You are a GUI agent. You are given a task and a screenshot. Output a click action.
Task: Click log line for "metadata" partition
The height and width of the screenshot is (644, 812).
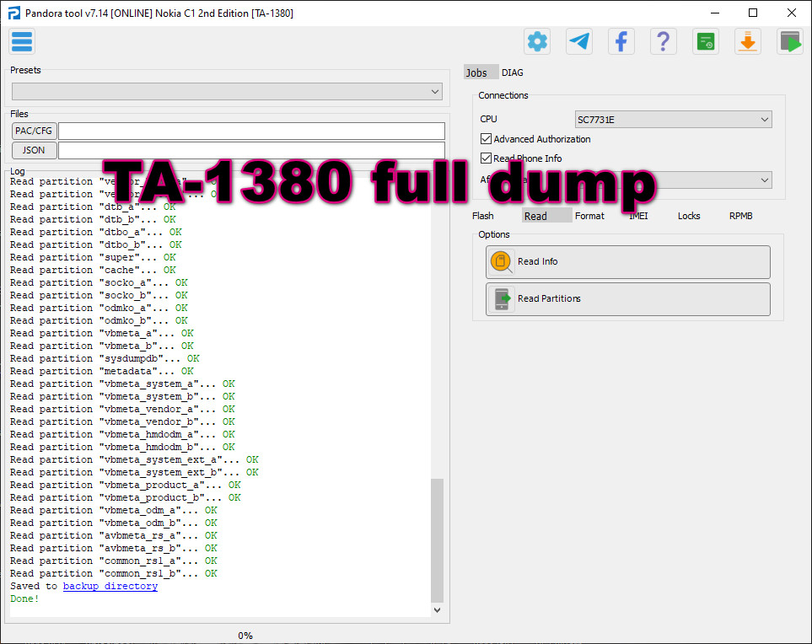tap(102, 371)
